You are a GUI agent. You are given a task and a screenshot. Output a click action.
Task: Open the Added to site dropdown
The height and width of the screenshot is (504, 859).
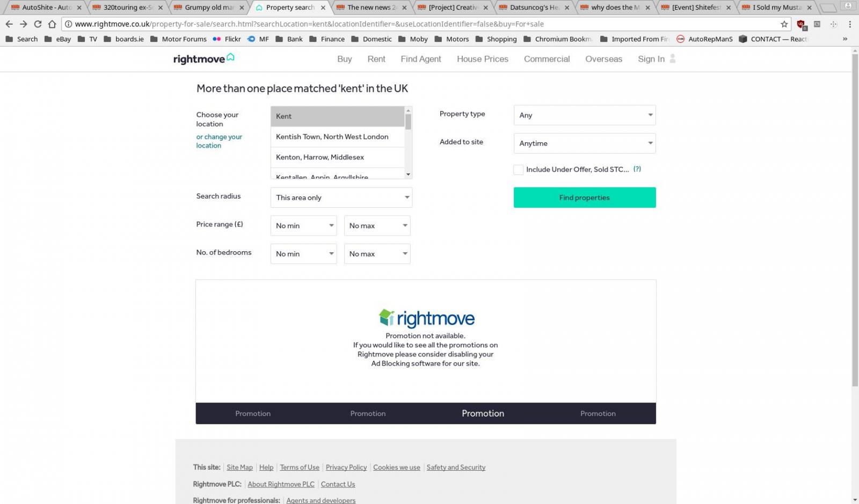tap(585, 143)
